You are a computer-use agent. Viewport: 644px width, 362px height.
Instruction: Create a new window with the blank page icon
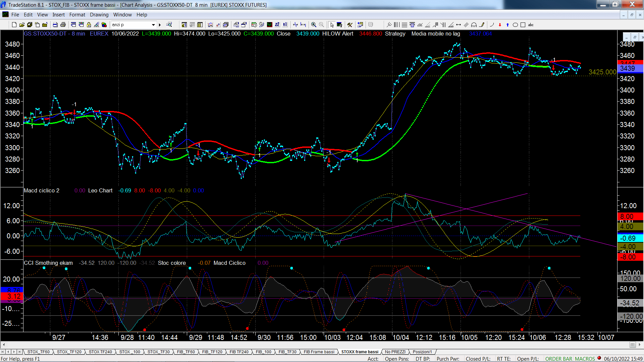(x=14, y=25)
